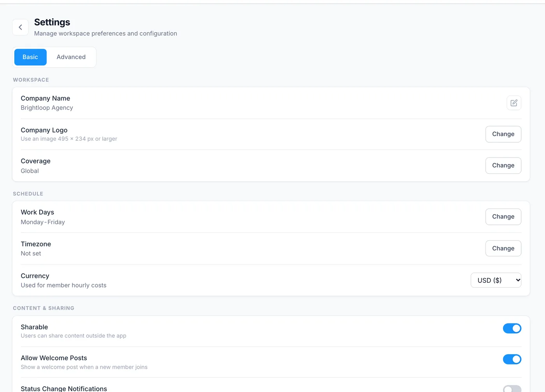Click the 'Not set' timezone value
This screenshot has height=392, width=545.
click(x=31, y=254)
